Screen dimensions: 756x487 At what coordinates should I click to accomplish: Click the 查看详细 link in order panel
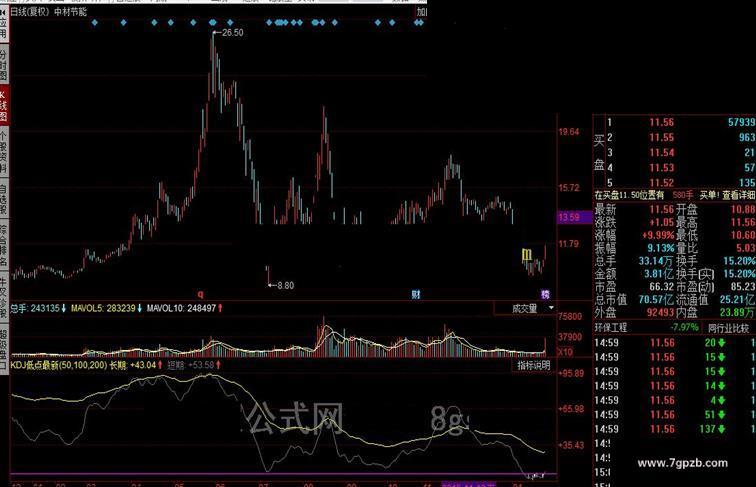[738, 195]
